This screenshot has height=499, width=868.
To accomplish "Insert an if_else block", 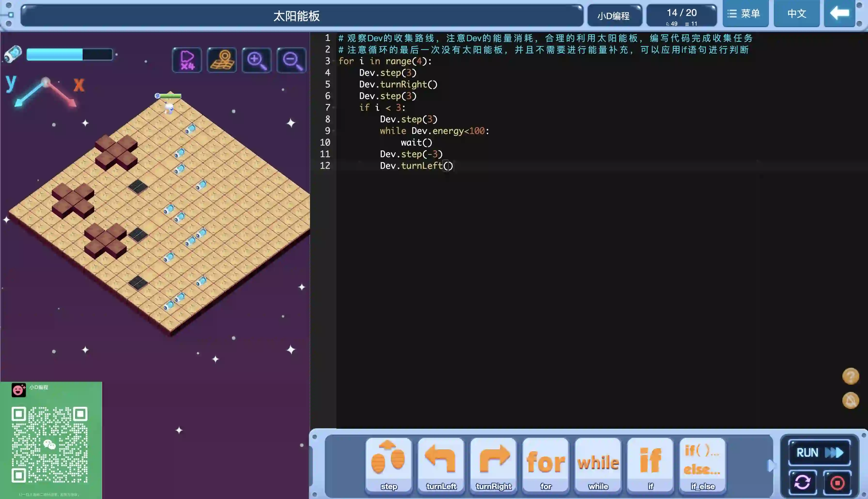I will click(x=703, y=465).
